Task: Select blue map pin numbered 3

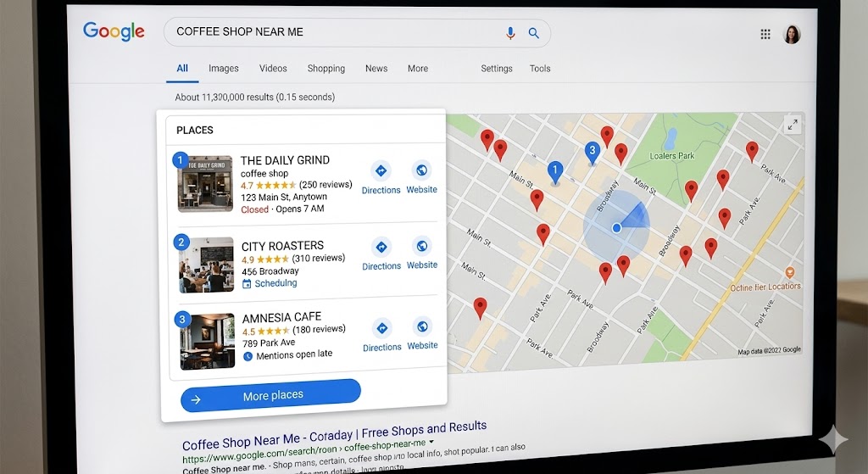Action: tap(593, 153)
